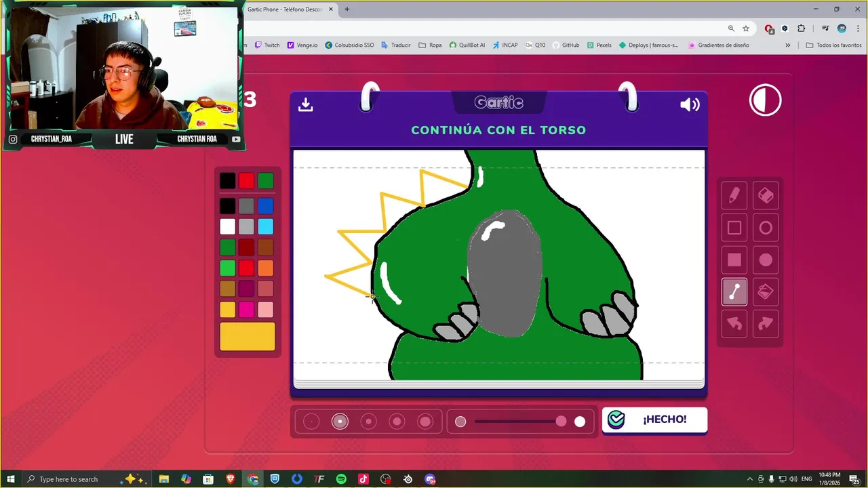The height and width of the screenshot is (488, 868).
Task: Set opacity to minimum via left dot
Action: (x=460, y=422)
